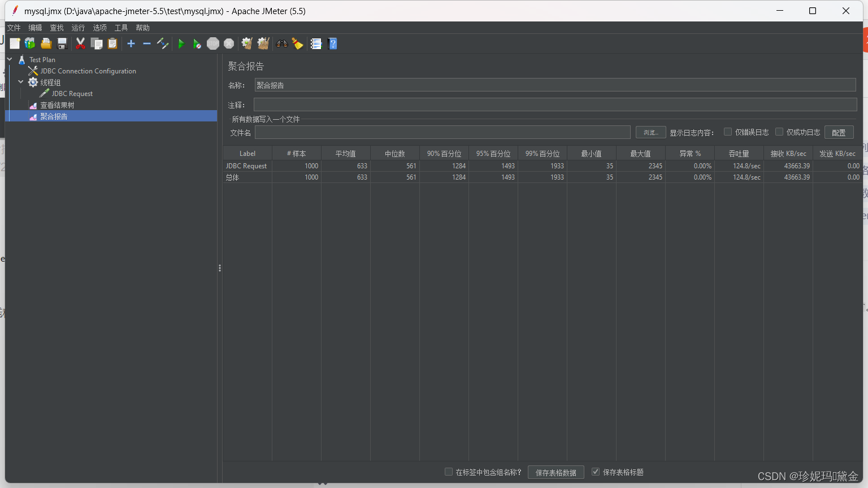Open the 帮助 menu

point(143,28)
